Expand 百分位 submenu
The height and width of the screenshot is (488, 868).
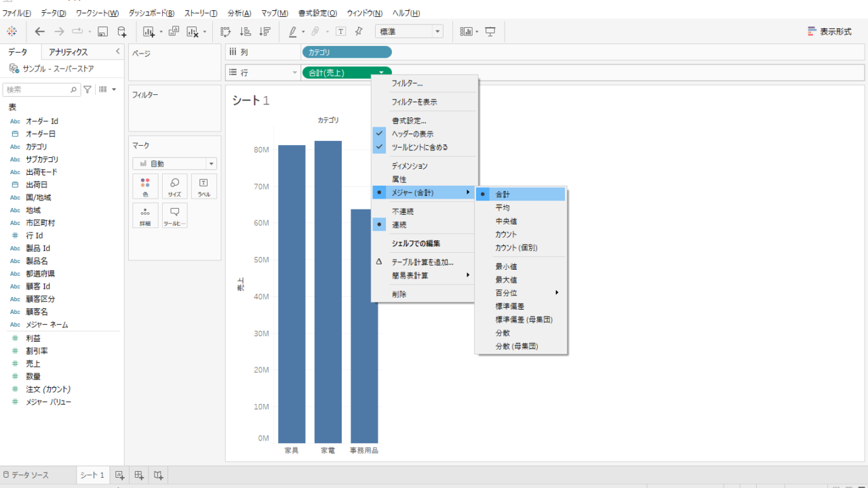pyautogui.click(x=521, y=293)
